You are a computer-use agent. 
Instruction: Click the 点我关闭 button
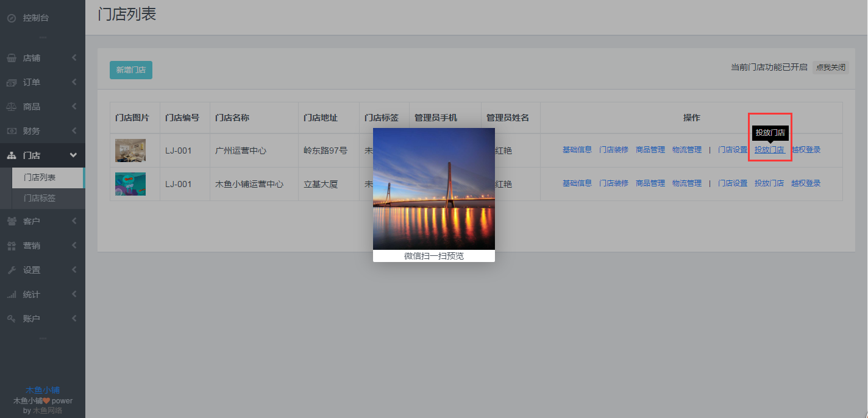click(x=831, y=68)
